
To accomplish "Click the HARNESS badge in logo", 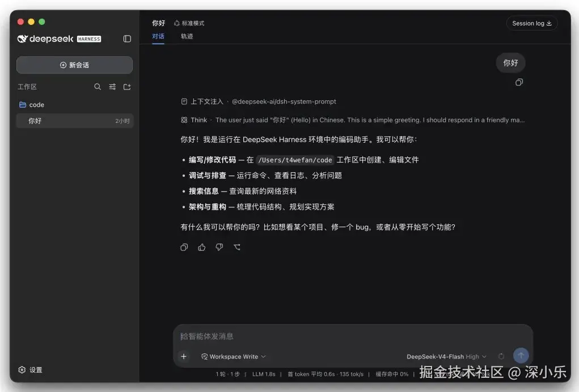I will click(89, 39).
